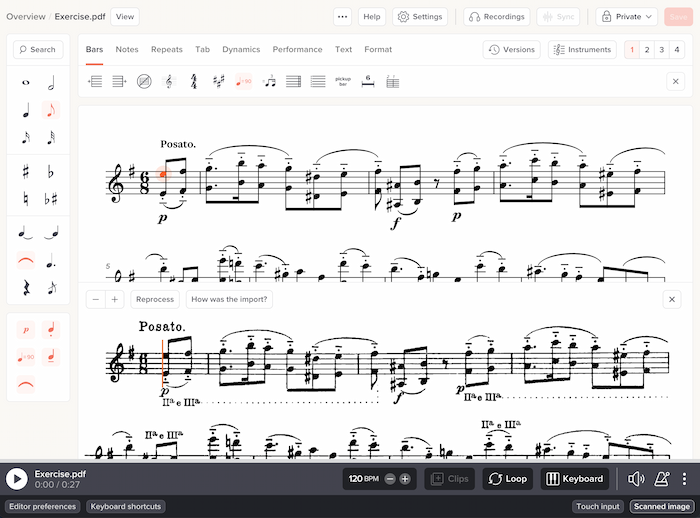Viewport: 700px width, 518px height.
Task: Open the View dropdown
Action: coord(125,17)
